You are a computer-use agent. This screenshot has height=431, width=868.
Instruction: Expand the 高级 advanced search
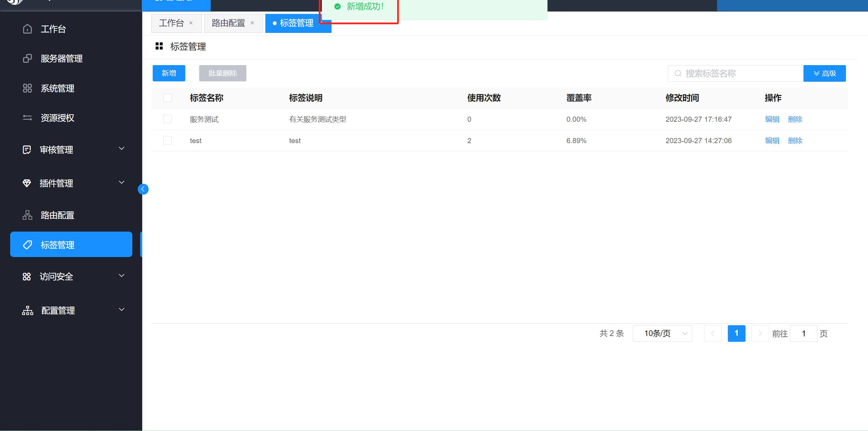click(825, 73)
